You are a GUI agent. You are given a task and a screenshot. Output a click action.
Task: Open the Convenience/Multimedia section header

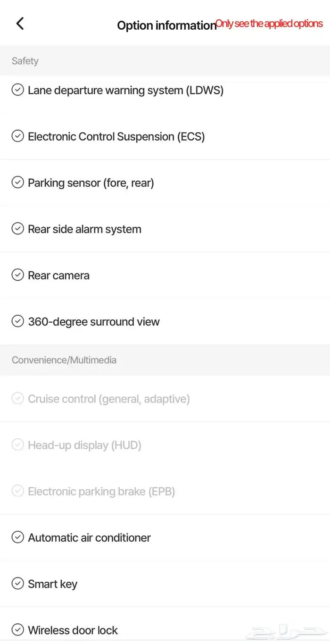[165, 360]
